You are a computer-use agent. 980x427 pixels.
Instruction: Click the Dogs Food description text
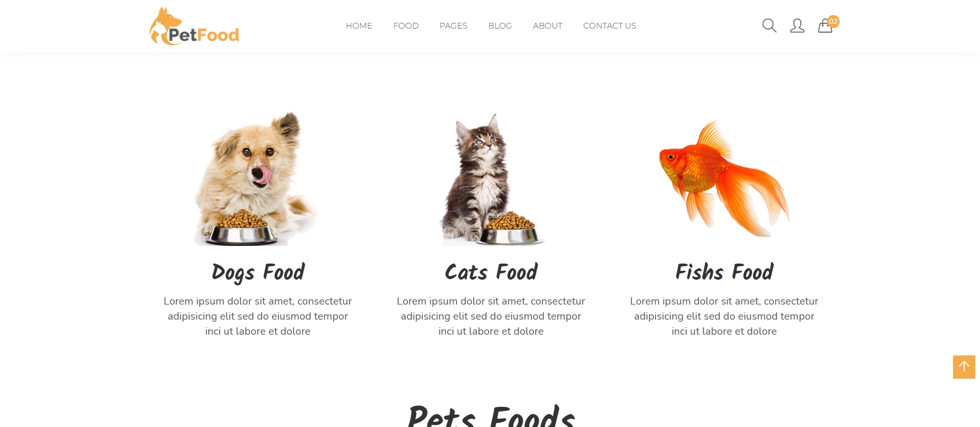pos(258,316)
